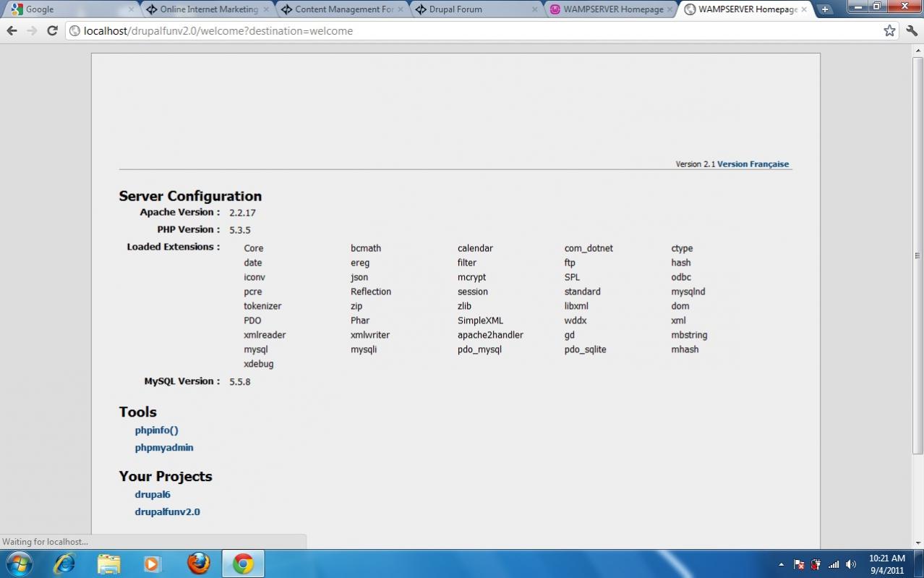Launch Firefox from the taskbar
Viewport: 924px width, 578px height.
coord(198,564)
